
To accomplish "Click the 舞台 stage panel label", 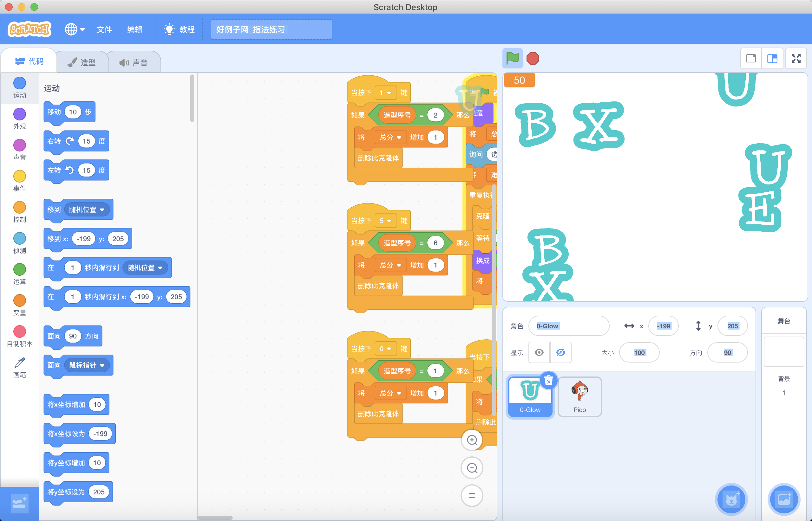I will point(784,321).
